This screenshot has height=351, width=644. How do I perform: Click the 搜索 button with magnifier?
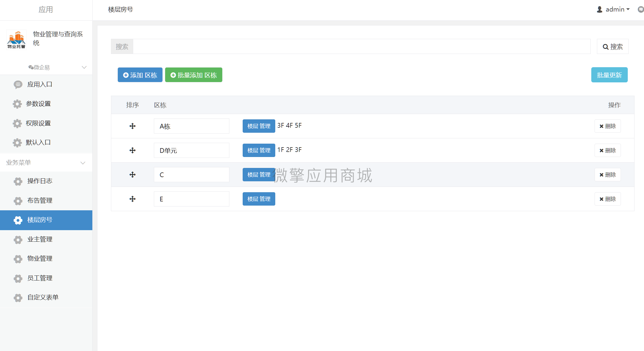(x=613, y=47)
